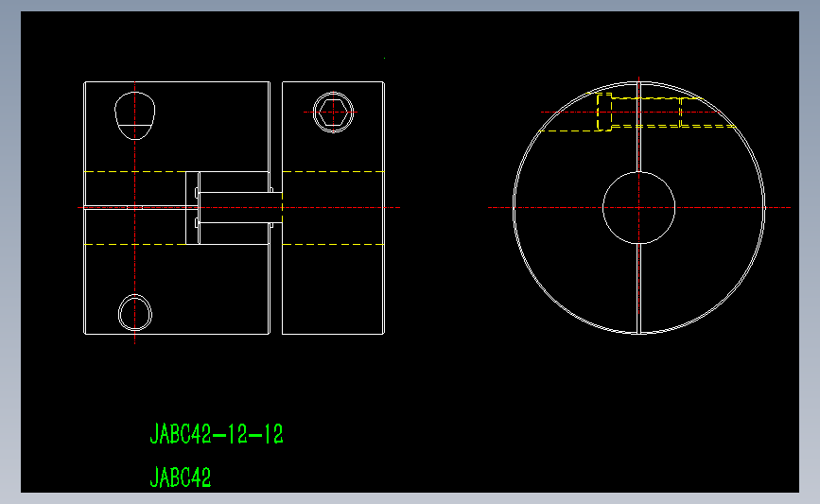Click the large outer circle of the end view
820x504 pixels.
coord(638,208)
